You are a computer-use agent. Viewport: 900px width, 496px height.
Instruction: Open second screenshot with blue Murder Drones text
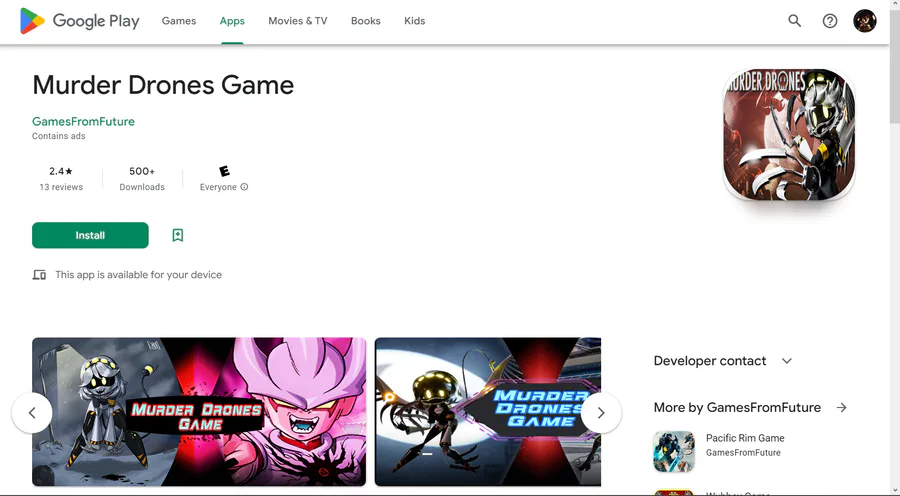(x=488, y=412)
